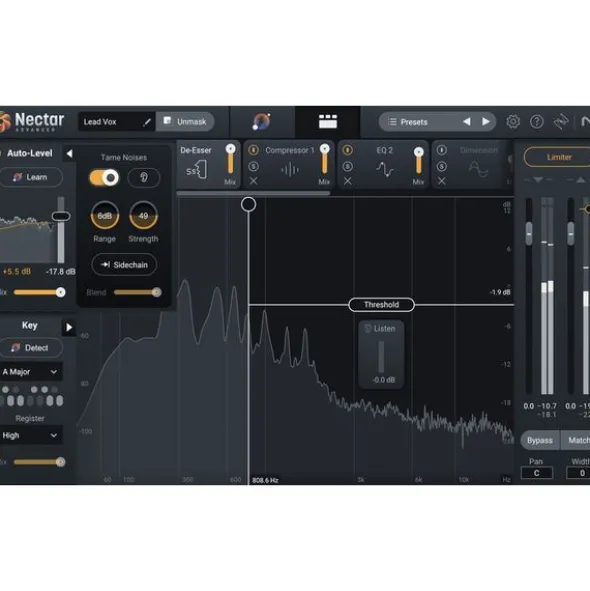The image size is (590, 591).
Task: Click the Strength knob
Action: (143, 216)
